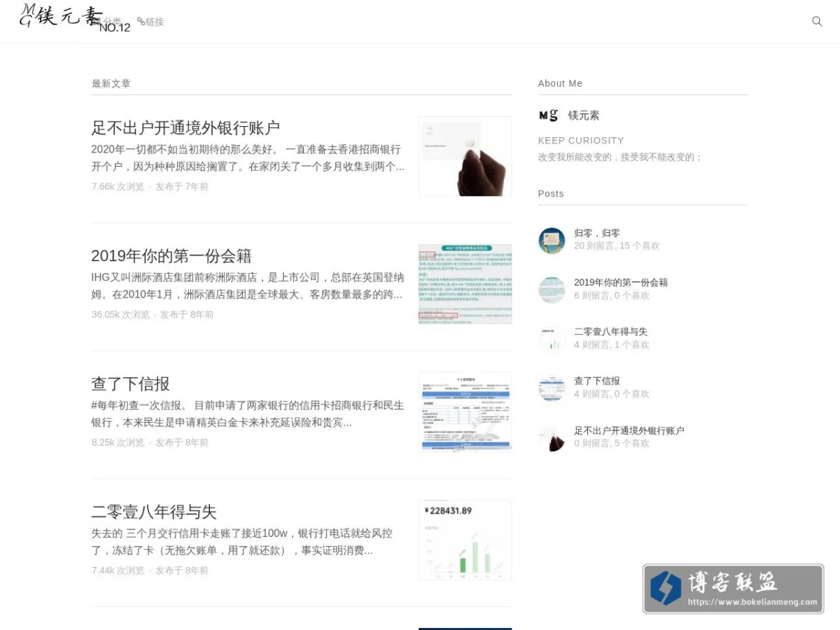The width and height of the screenshot is (840, 630).
Task: Open sidebar post 2019年你的第一份会籍
Action: 621,282
